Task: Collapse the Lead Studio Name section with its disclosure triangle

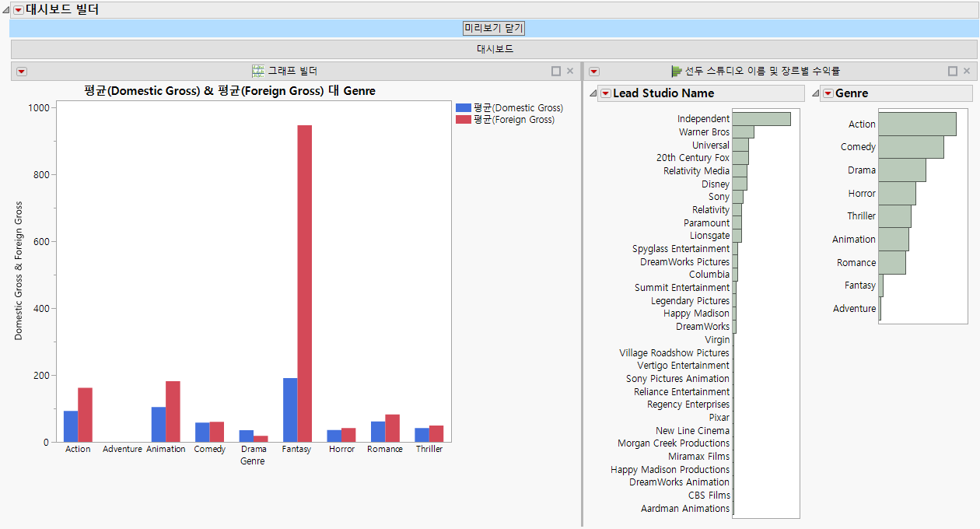Action: point(592,93)
